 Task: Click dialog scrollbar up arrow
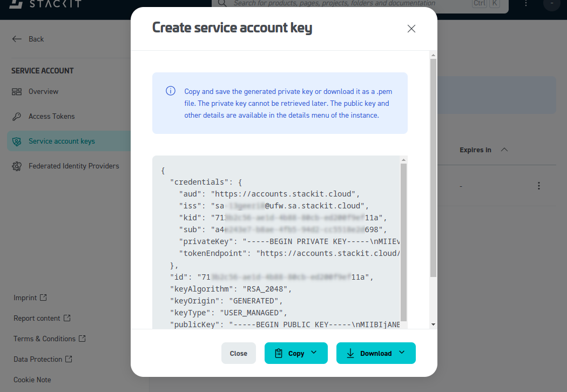(433, 55)
